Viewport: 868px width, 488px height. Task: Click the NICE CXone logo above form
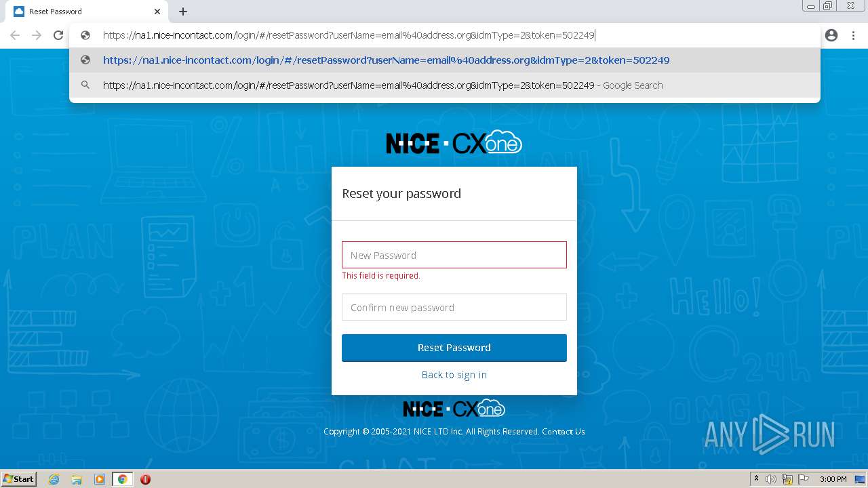454,142
